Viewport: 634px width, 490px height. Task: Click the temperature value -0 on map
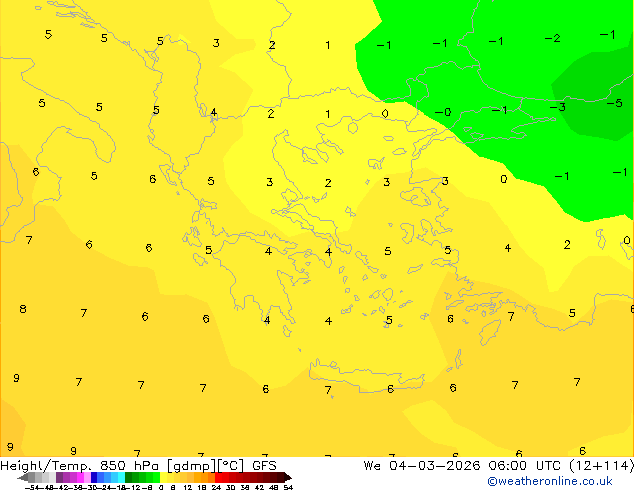(x=443, y=112)
